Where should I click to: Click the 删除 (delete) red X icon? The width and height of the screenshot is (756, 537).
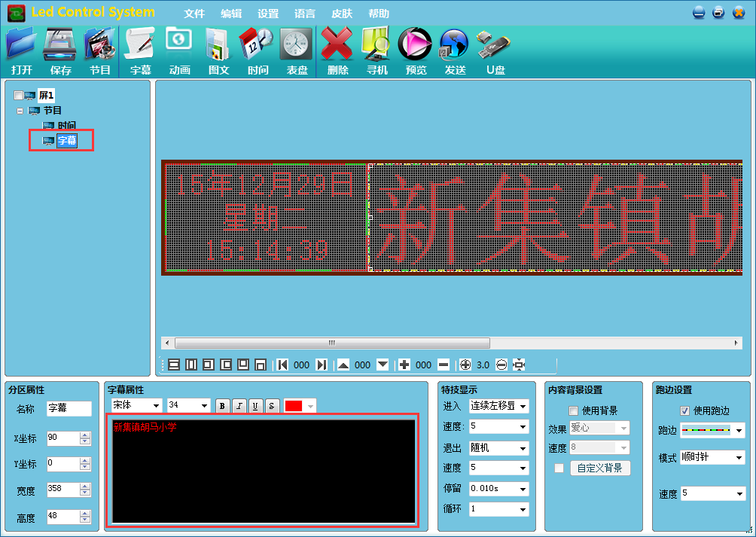click(x=337, y=50)
